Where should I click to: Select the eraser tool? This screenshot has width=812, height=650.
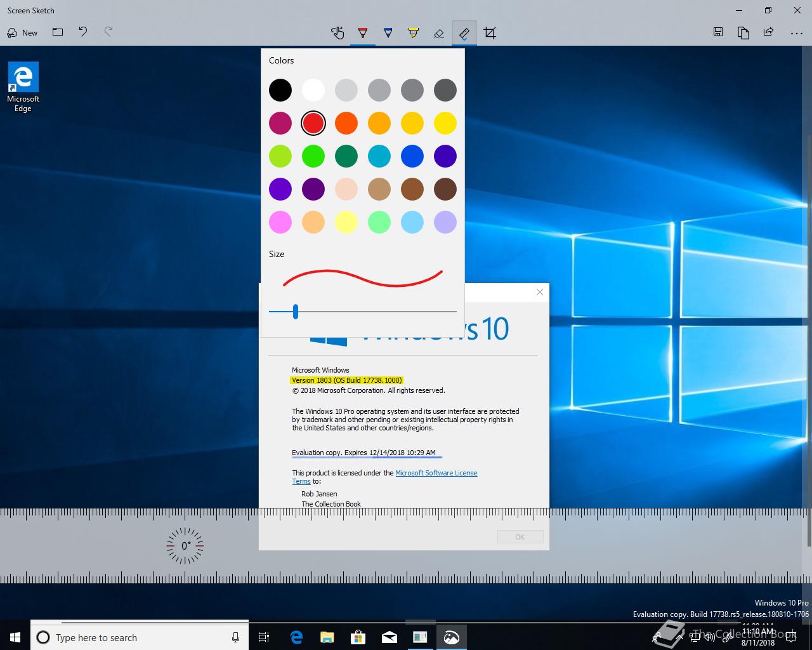click(439, 32)
